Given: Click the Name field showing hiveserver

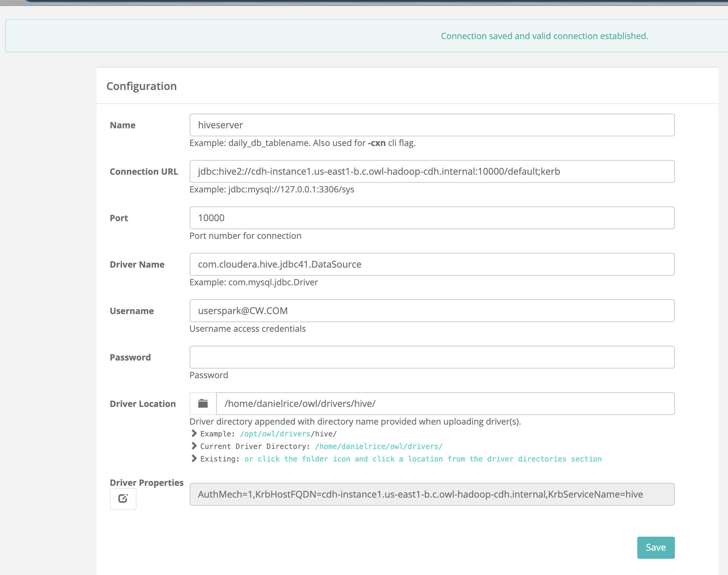Looking at the screenshot, I should [x=431, y=125].
